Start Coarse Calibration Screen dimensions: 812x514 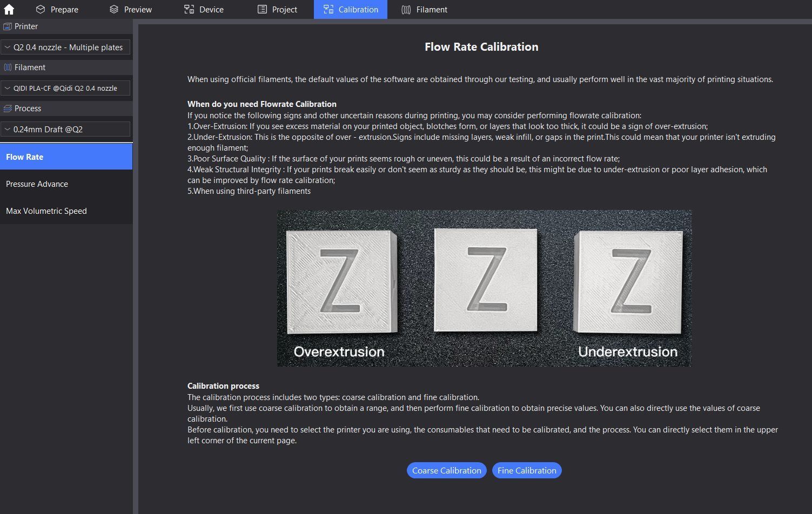point(446,470)
